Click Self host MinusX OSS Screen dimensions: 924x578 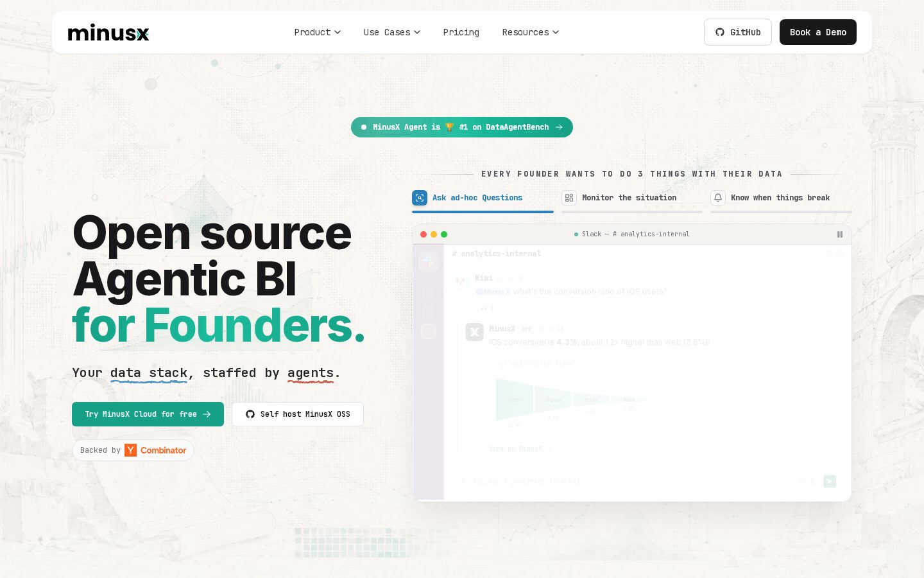click(298, 414)
